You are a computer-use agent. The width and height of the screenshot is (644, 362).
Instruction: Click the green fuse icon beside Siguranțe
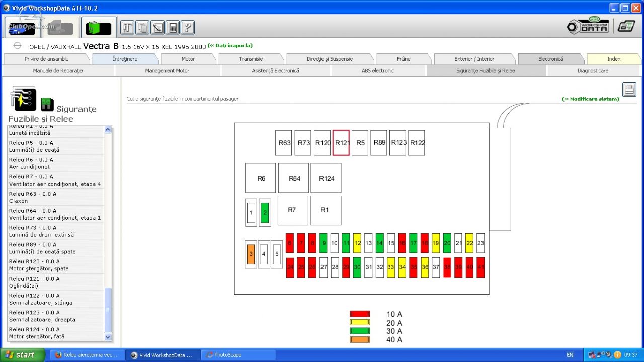pos(47,105)
